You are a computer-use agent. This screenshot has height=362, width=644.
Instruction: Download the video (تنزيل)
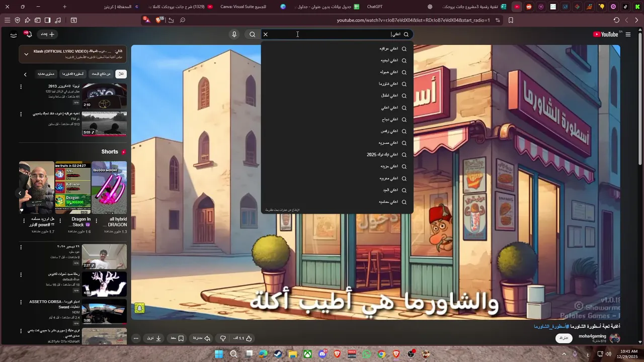coord(154,338)
